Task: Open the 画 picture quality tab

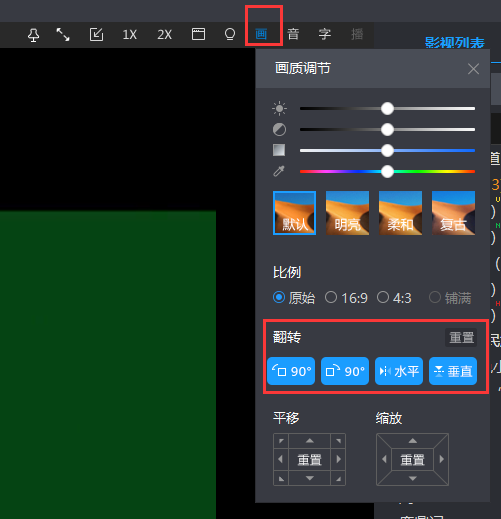Action: pyautogui.click(x=261, y=34)
